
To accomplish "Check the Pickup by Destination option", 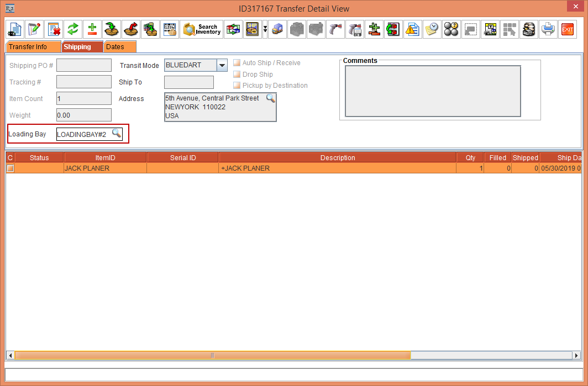I will [237, 85].
